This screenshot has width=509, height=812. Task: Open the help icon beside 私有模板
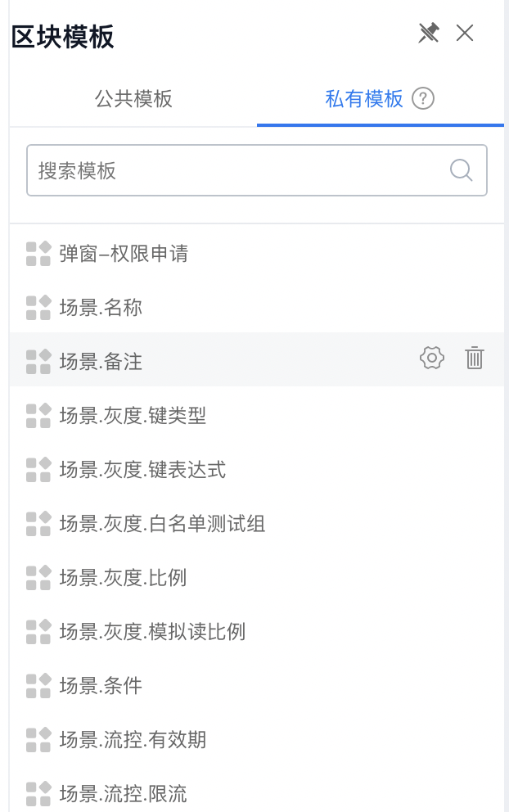click(x=422, y=98)
